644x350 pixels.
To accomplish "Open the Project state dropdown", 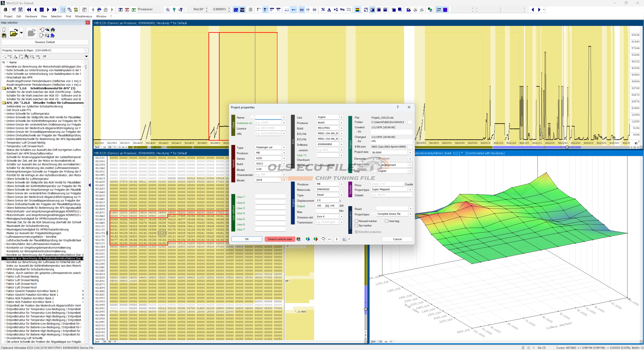I will 410,165.
